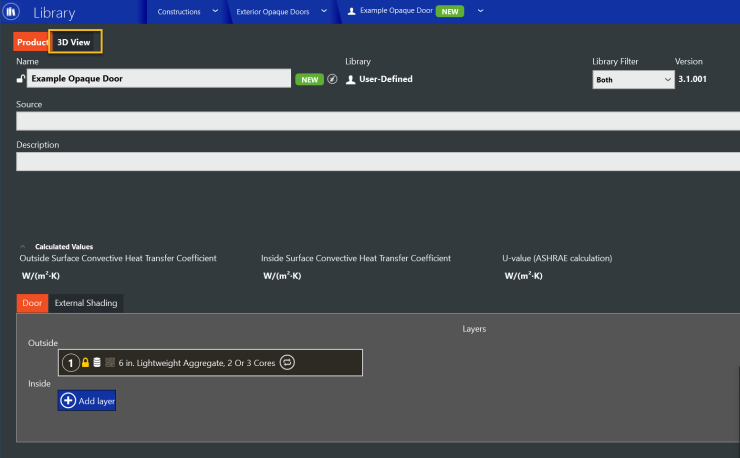Click the database stack icon on layer 1
740x458 pixels.
tap(97, 363)
